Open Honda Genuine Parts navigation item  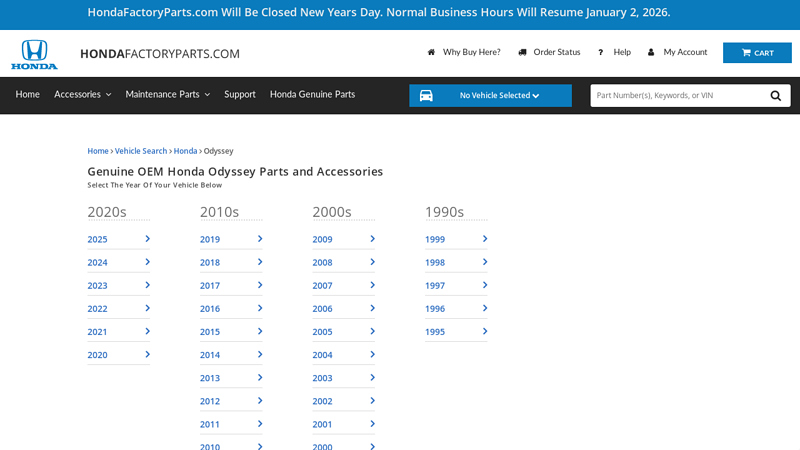point(312,94)
